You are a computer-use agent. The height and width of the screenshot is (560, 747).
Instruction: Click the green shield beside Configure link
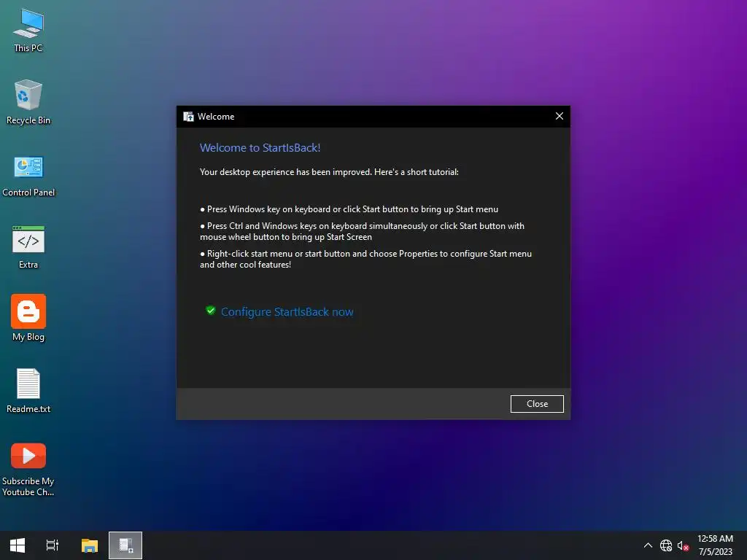211,311
